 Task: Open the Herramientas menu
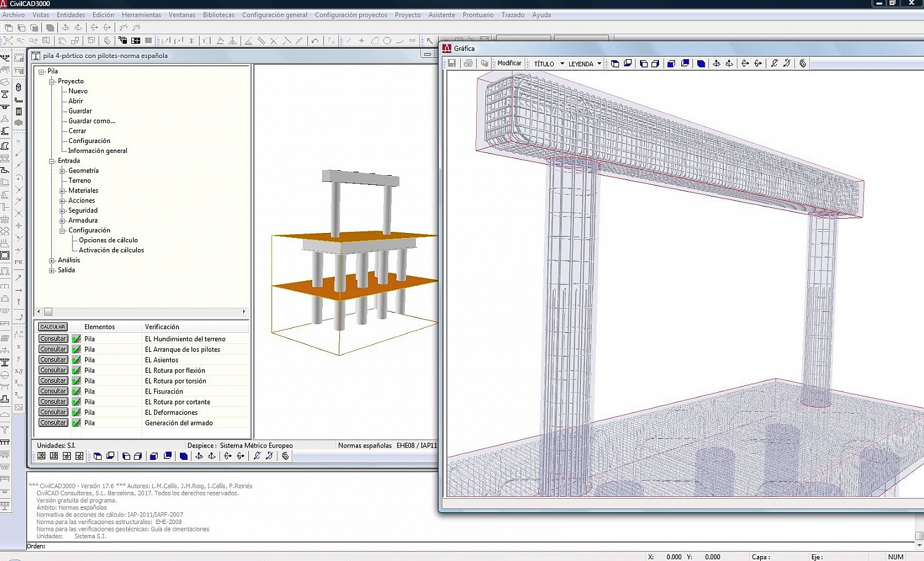[x=141, y=15]
